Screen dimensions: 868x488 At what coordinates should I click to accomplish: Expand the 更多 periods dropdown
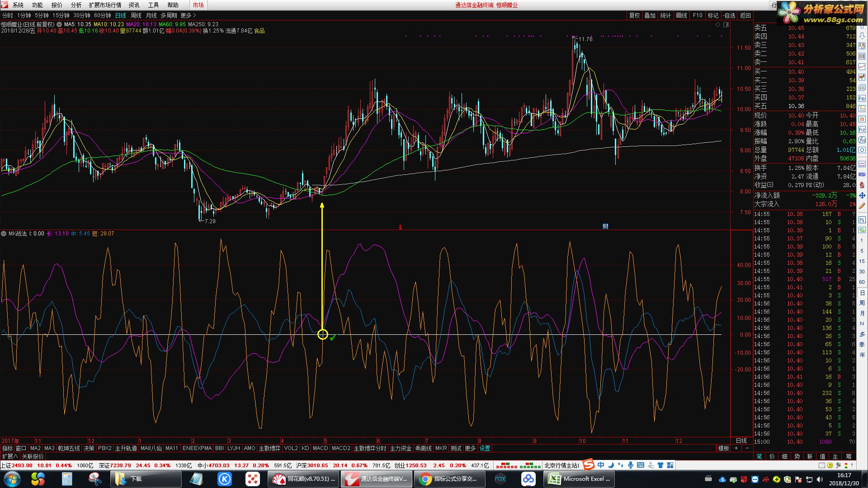188,15
